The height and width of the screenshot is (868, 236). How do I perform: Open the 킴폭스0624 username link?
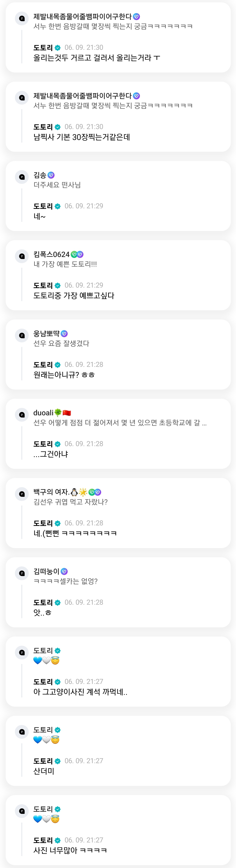pyautogui.click(x=51, y=254)
